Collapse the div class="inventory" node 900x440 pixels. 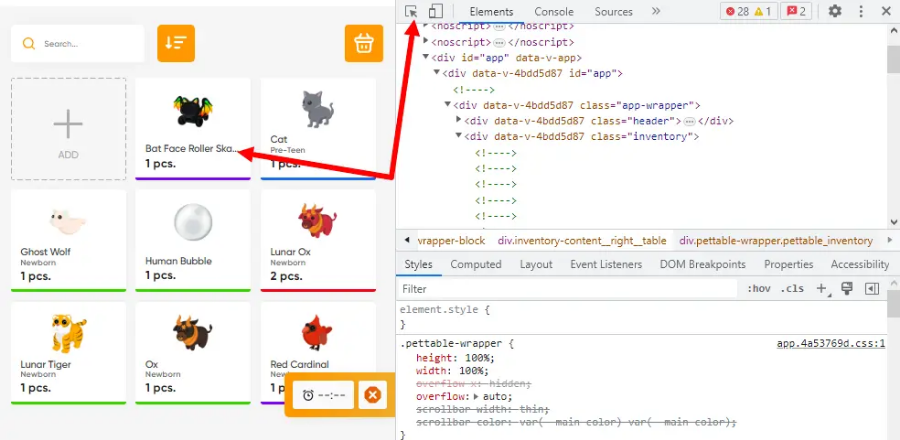459,136
